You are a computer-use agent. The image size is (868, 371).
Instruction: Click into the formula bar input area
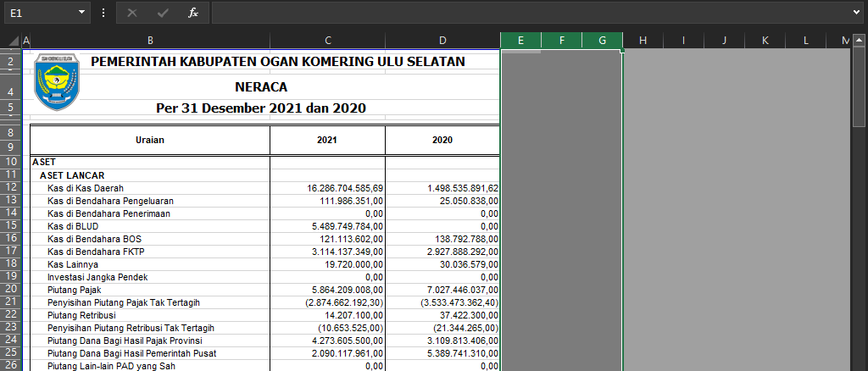[526, 13]
